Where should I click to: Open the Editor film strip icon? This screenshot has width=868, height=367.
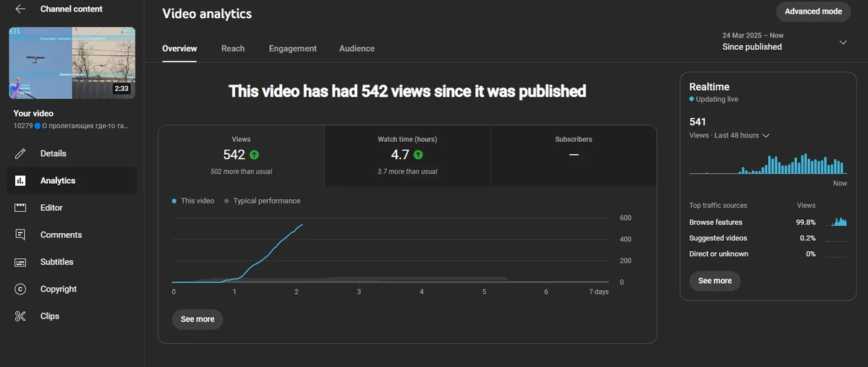[x=20, y=208]
